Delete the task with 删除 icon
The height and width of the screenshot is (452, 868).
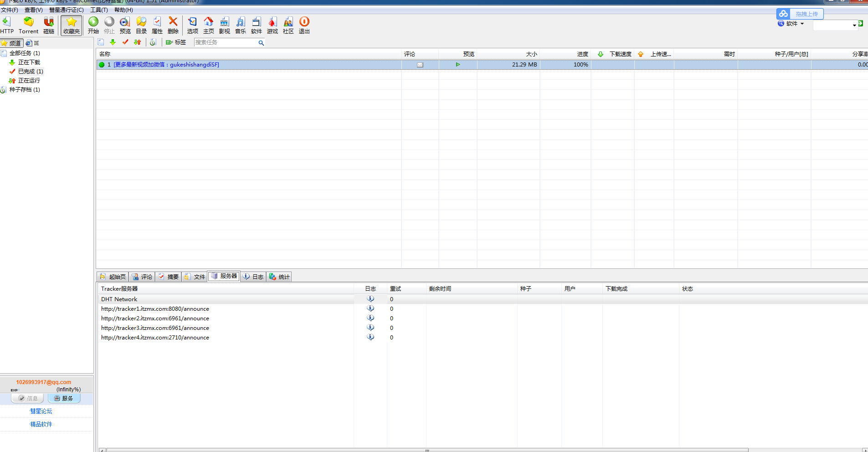click(173, 25)
